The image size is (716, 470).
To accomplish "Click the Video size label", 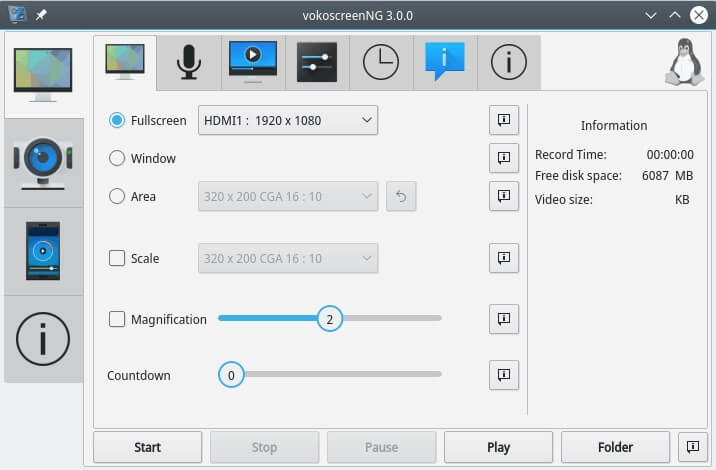I will pos(563,200).
